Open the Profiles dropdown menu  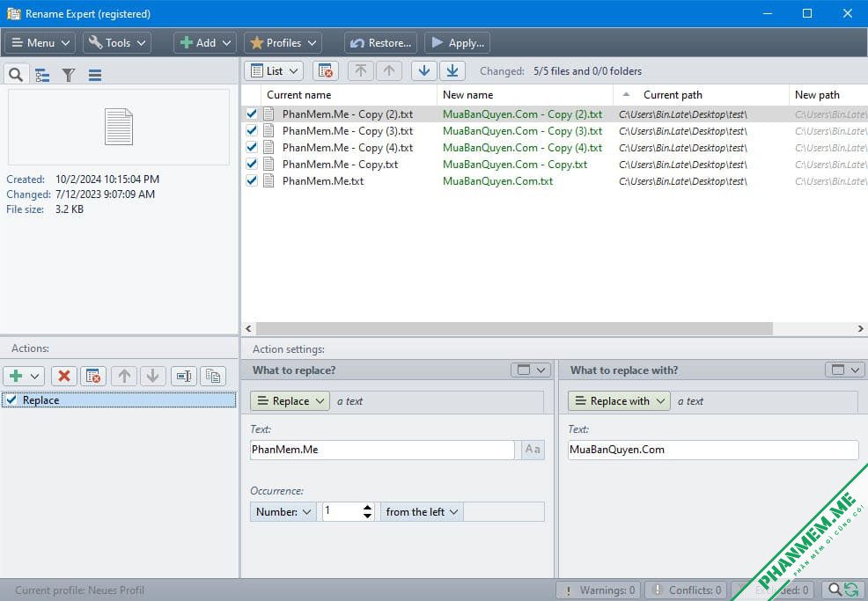tap(283, 42)
